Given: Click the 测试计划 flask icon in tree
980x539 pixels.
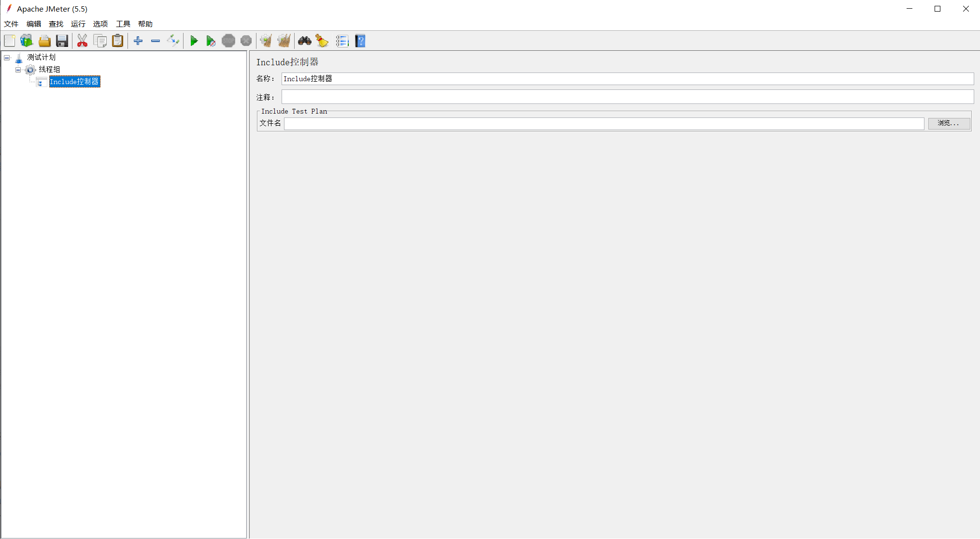Looking at the screenshot, I should pyautogui.click(x=19, y=58).
